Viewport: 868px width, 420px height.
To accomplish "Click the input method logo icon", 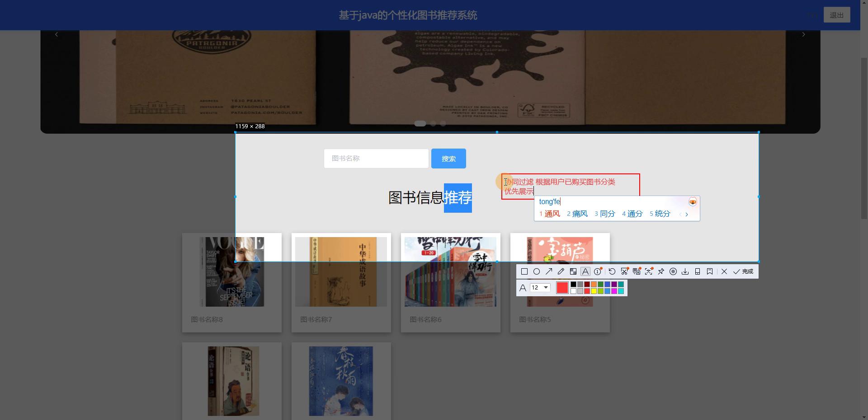I will tap(693, 202).
